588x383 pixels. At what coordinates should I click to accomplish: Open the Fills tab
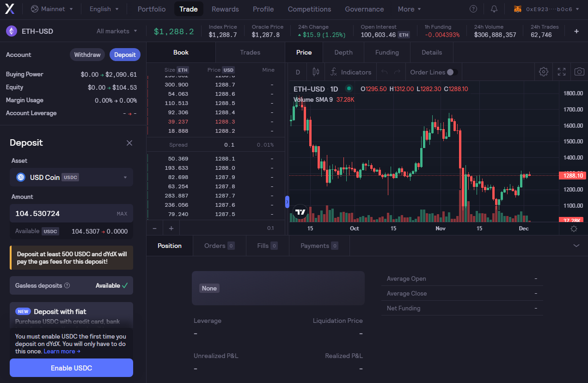click(267, 246)
